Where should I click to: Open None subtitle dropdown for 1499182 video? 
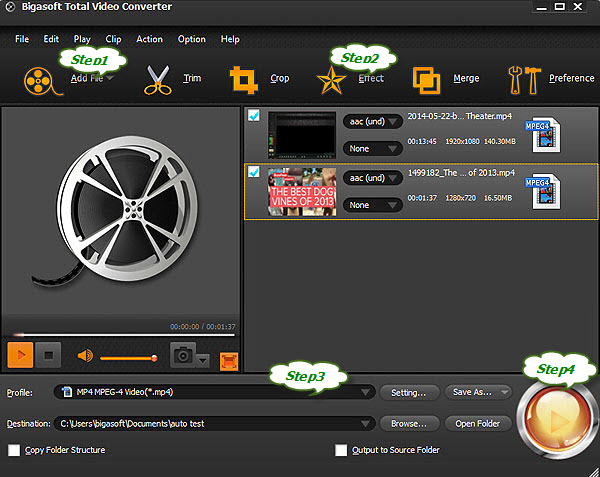pyautogui.click(x=373, y=205)
